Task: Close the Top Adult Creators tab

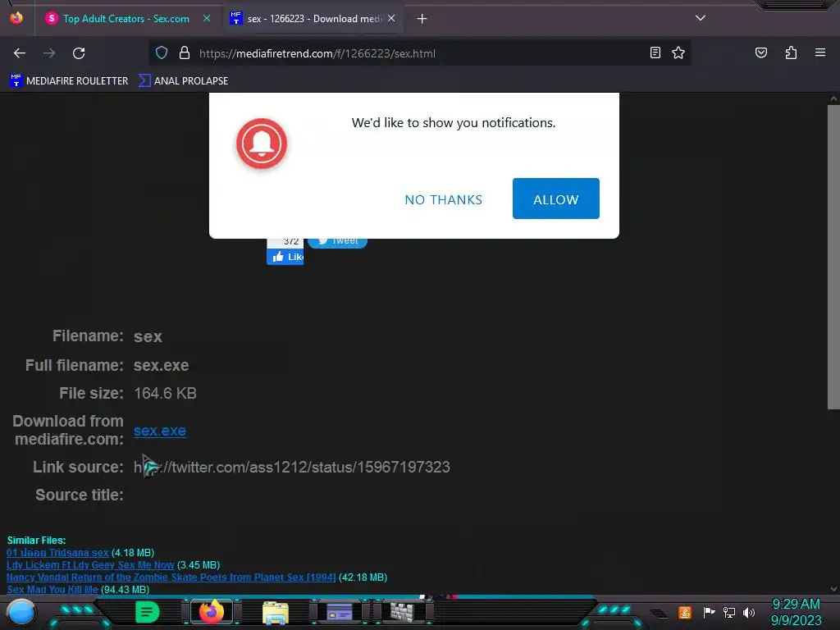Action: 207,18
